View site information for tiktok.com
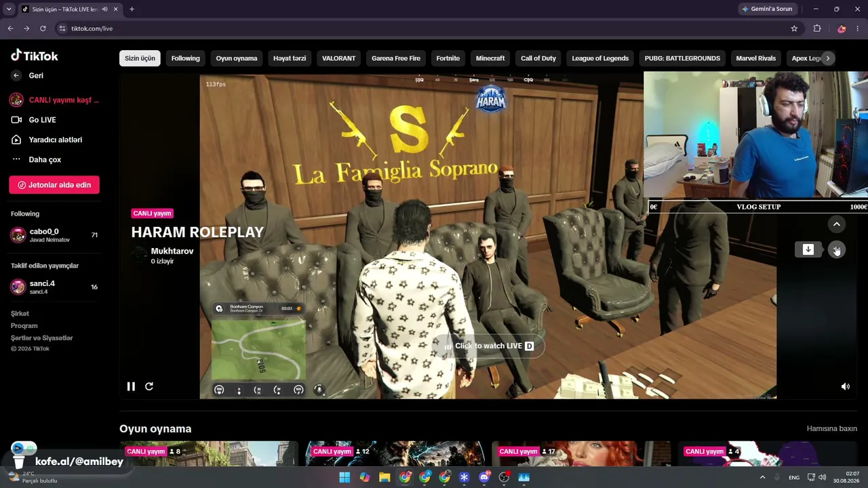Screen dimensions: 868x488 (x=62, y=28)
